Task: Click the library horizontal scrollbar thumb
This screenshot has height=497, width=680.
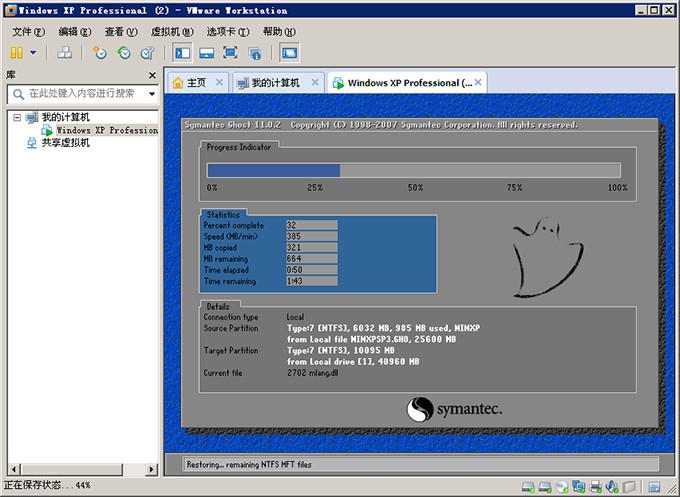Action: click(x=72, y=469)
